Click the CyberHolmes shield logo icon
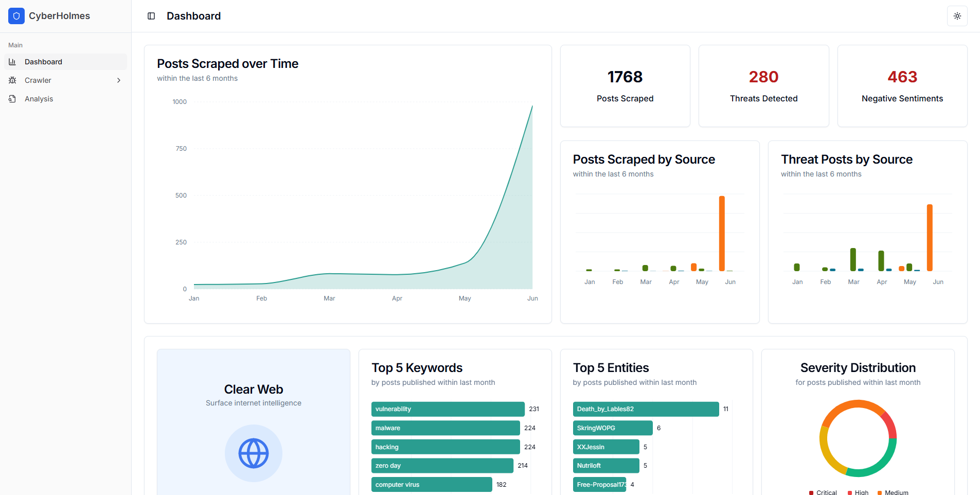Screen dimensions: 980x495 (16, 16)
